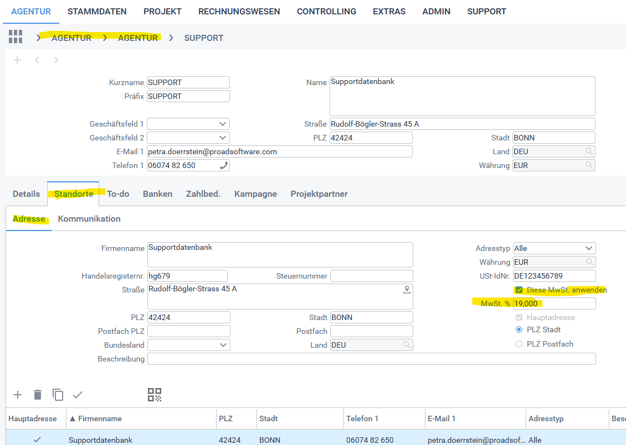
Task: Click the phone dial icon beside Telefon 1
Action: 223,166
